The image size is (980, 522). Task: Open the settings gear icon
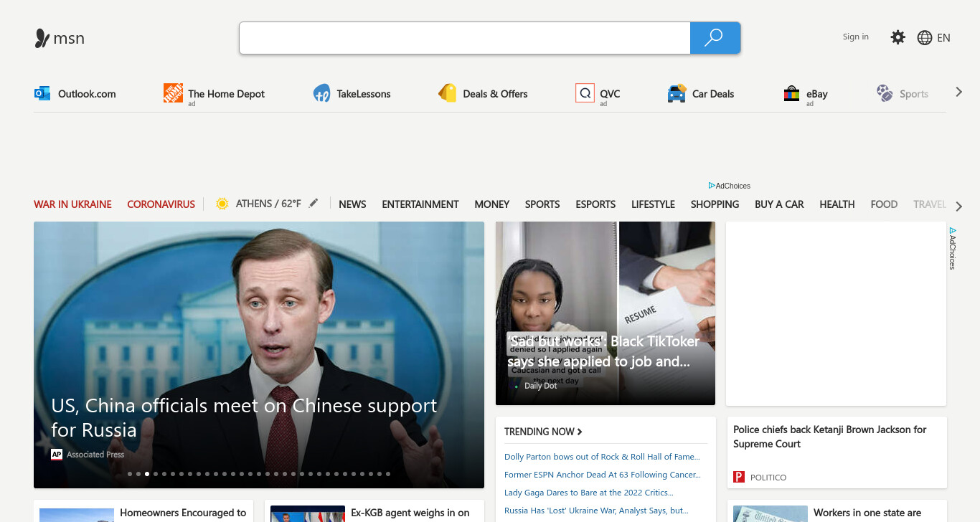pyautogui.click(x=898, y=37)
